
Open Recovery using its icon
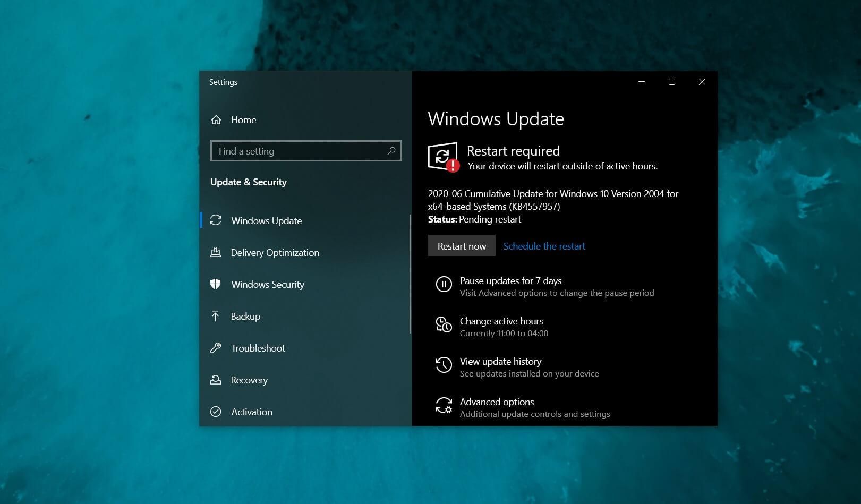point(216,380)
